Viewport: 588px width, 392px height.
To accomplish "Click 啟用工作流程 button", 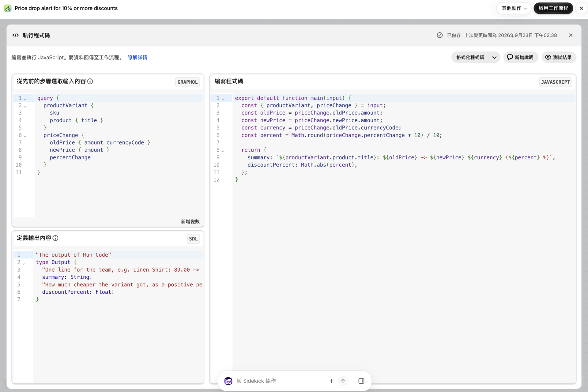I will pos(553,8).
